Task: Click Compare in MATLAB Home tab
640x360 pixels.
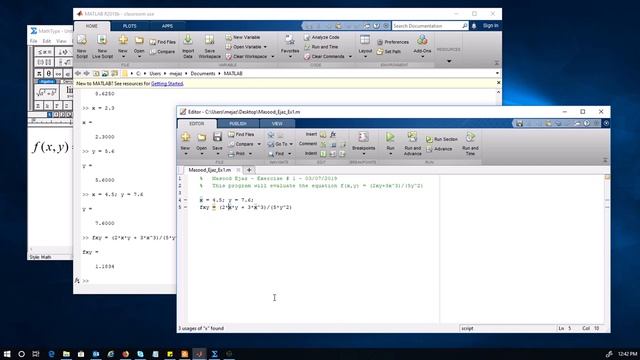Action: coord(162,52)
